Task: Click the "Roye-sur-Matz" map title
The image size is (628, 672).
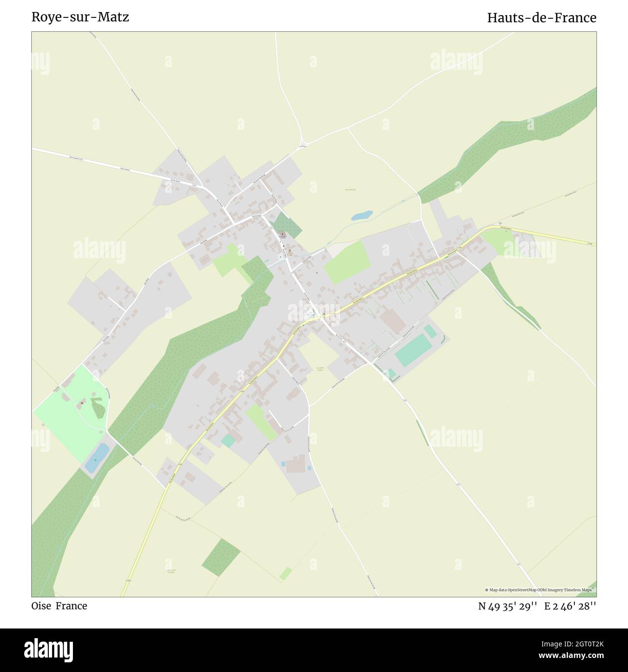Action: pyautogui.click(x=80, y=17)
